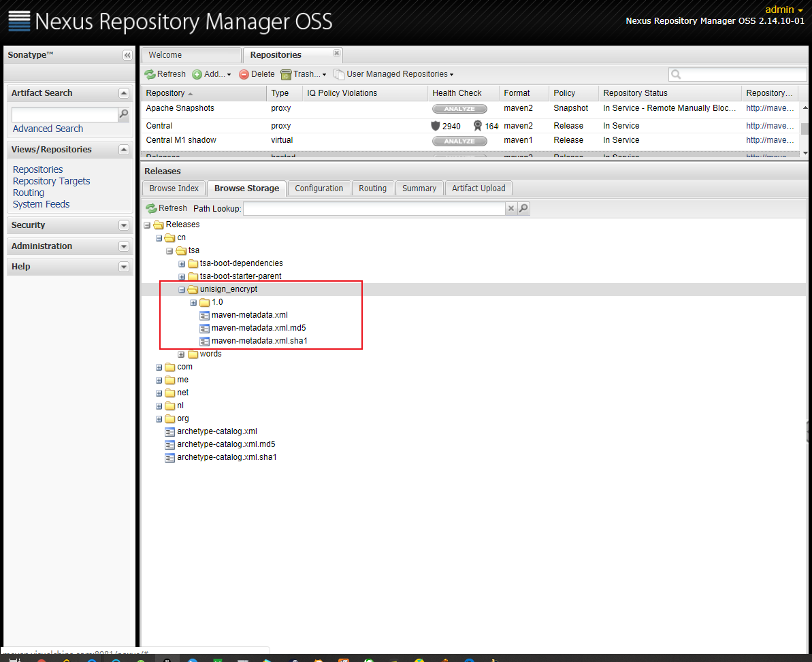Select the archetype-catalog.xml.sha1 file icon
812x662 pixels.
(169, 458)
